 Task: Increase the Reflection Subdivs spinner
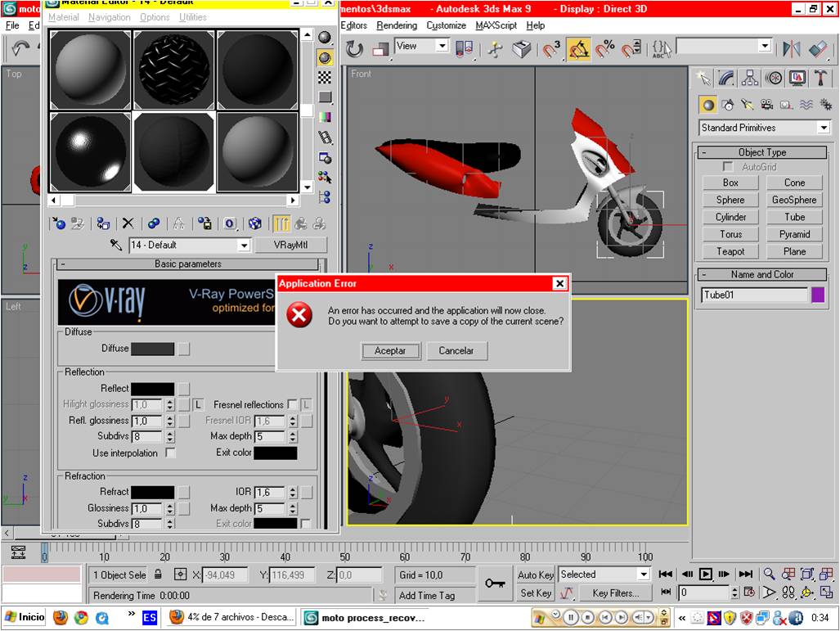(170, 433)
